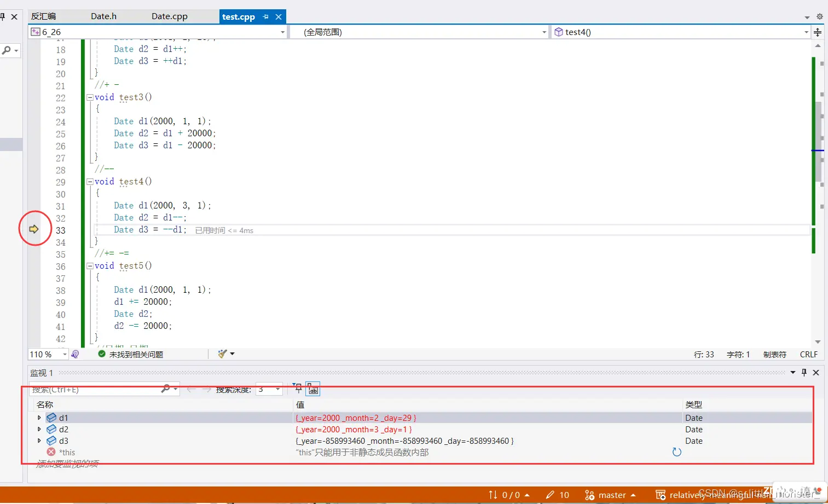This screenshot has width=828, height=504.
Task: Open the test4() member dropdown
Action: click(681, 32)
